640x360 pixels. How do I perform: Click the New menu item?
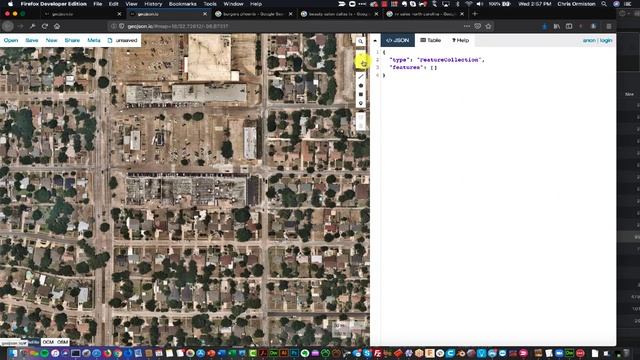(51, 40)
